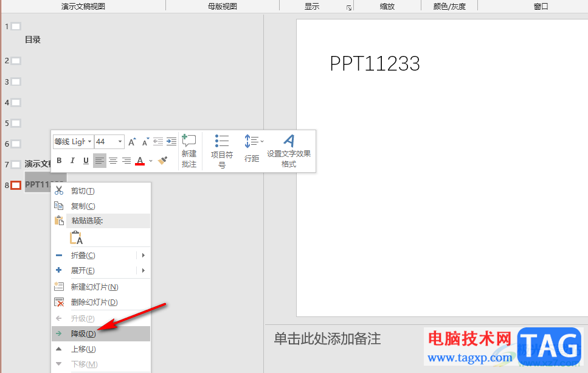Align text left in mini toolbar
This screenshot has width=588, height=373.
click(x=99, y=161)
